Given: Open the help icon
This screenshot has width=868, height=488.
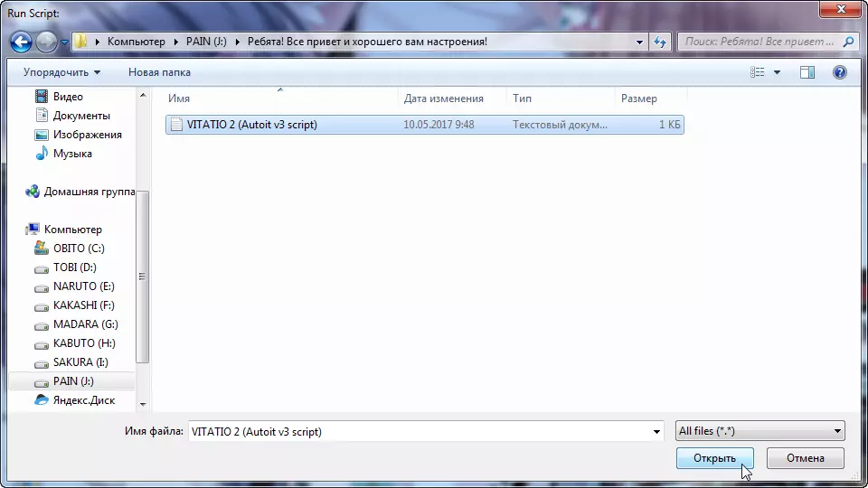Looking at the screenshot, I should pos(839,72).
